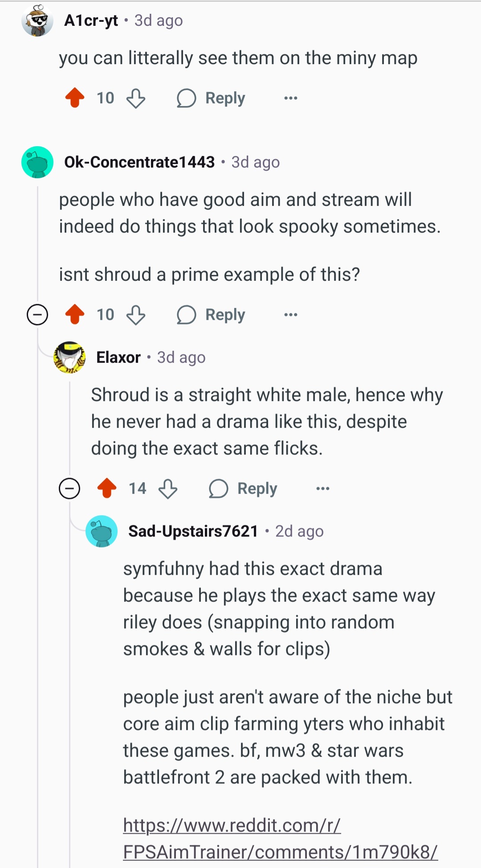
Task: View Elaxor's avatar profile
Action: point(69,358)
